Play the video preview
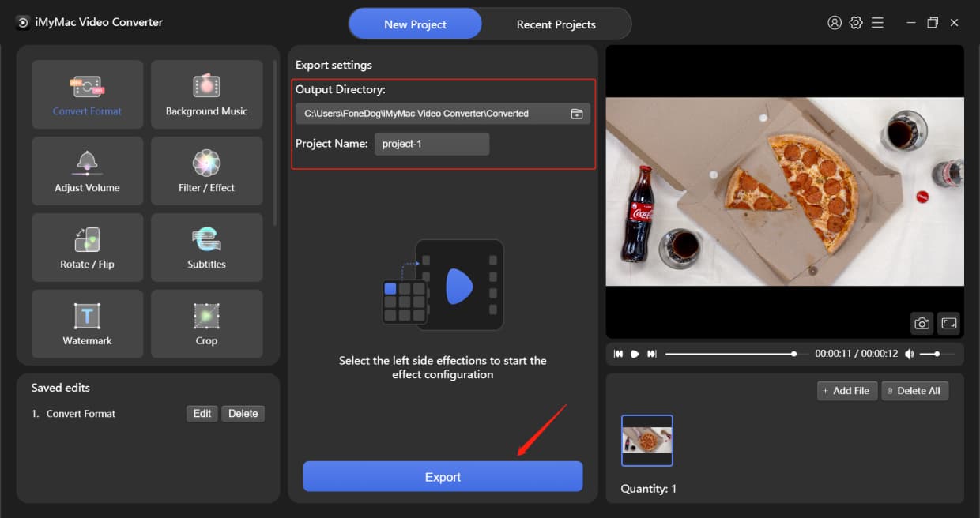 tap(635, 354)
